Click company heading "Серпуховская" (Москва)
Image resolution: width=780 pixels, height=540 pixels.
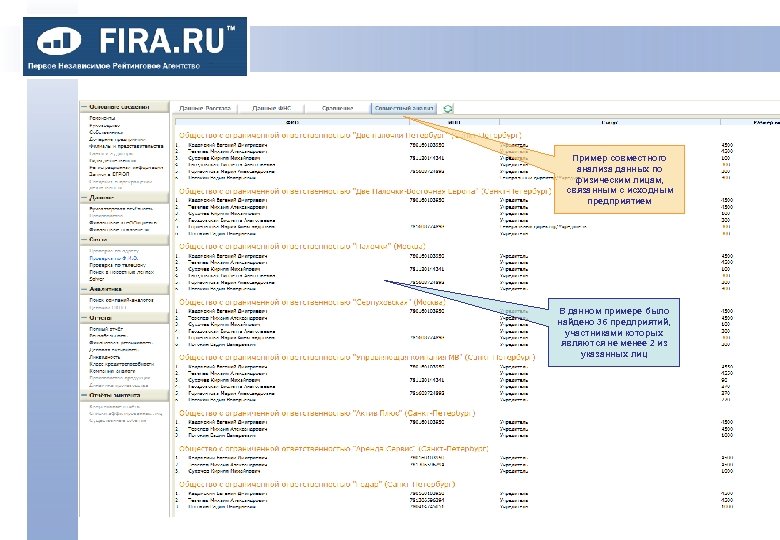coord(312,302)
